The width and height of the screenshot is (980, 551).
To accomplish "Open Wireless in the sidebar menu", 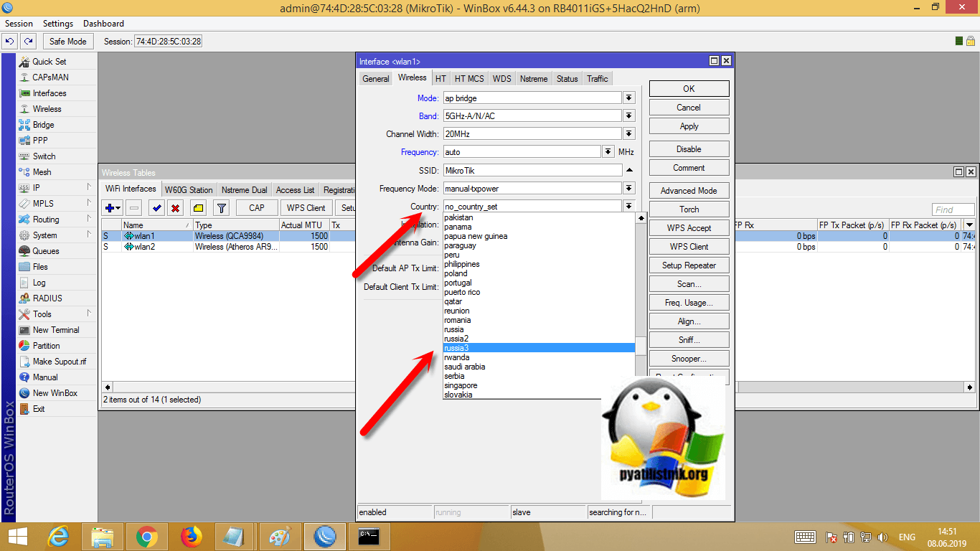I will point(47,109).
